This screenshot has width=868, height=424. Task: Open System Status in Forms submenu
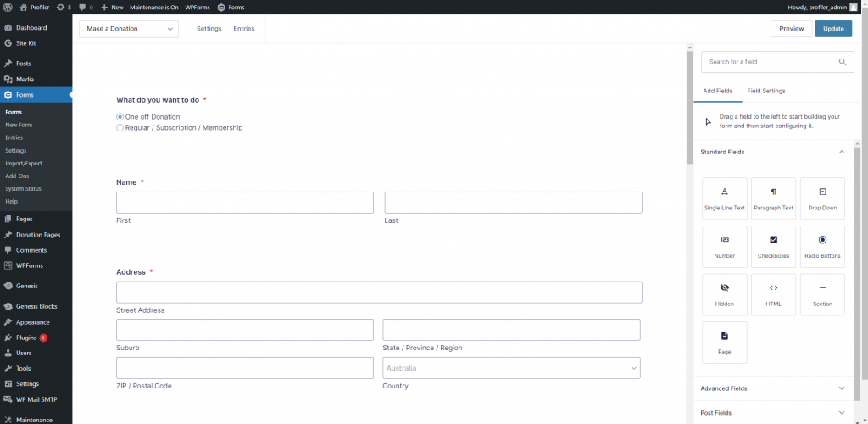click(23, 189)
